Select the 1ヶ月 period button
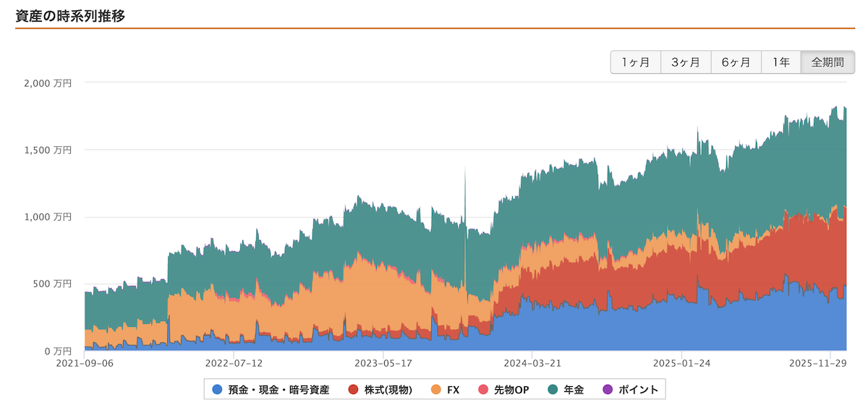This screenshot has width=868, height=405. (x=635, y=62)
